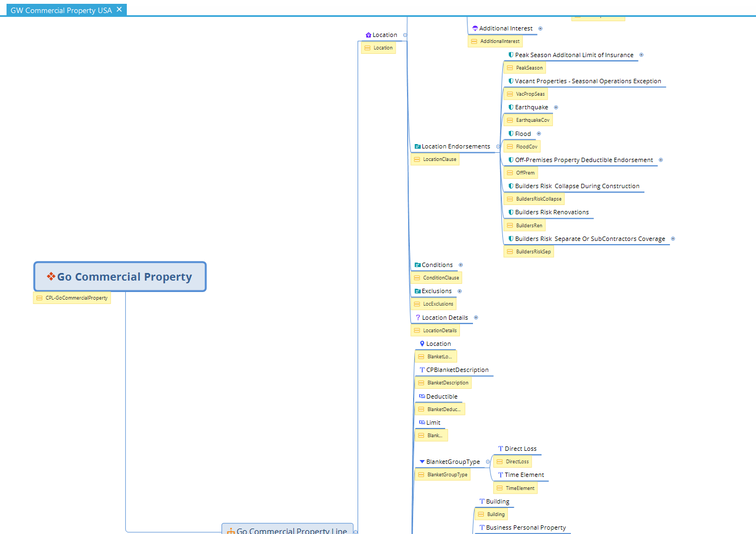Select the Builders Risk Renovations node

(x=551, y=213)
